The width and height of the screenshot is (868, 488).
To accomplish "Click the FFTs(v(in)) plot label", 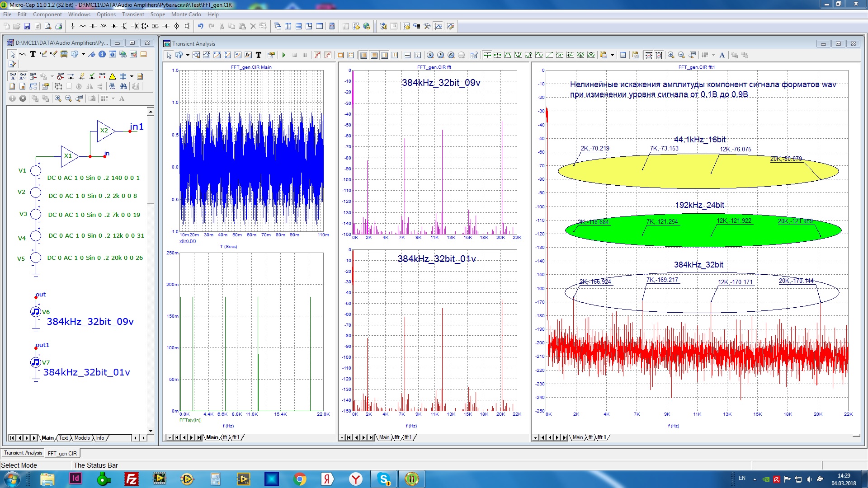I will click(x=190, y=420).
